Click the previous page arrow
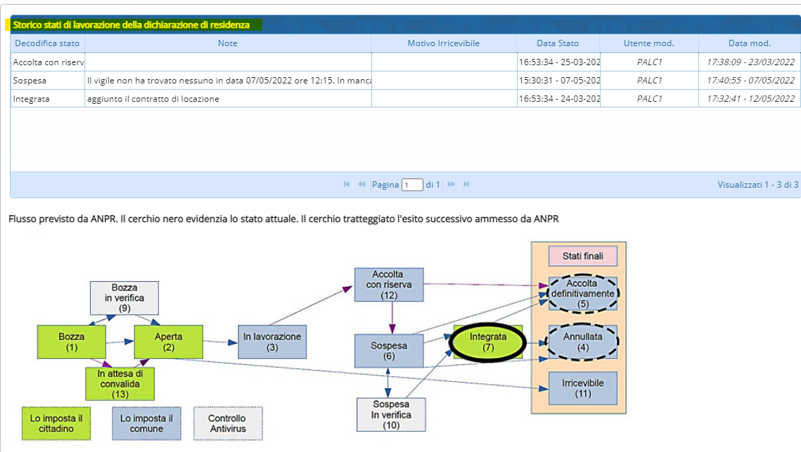 coord(361,185)
